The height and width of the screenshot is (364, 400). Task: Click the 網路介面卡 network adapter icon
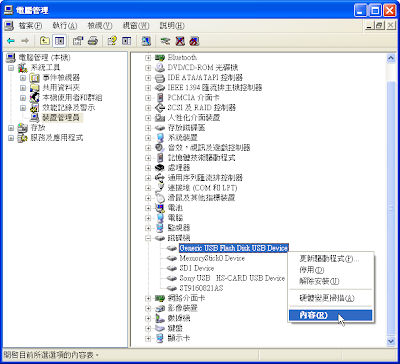click(x=160, y=298)
